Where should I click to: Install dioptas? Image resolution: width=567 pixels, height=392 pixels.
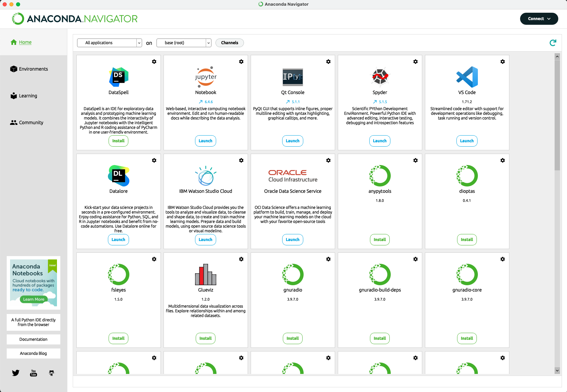(x=467, y=240)
